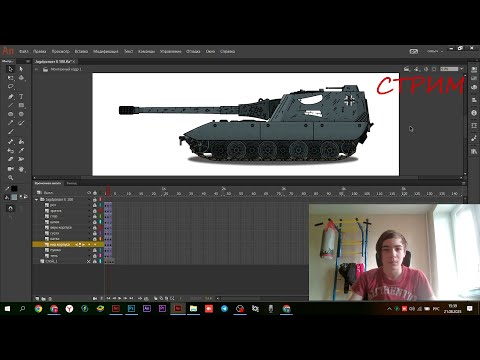The width and height of the screenshot is (480, 360).
Task: Open the Правка menu
Action: pyautogui.click(x=39, y=51)
